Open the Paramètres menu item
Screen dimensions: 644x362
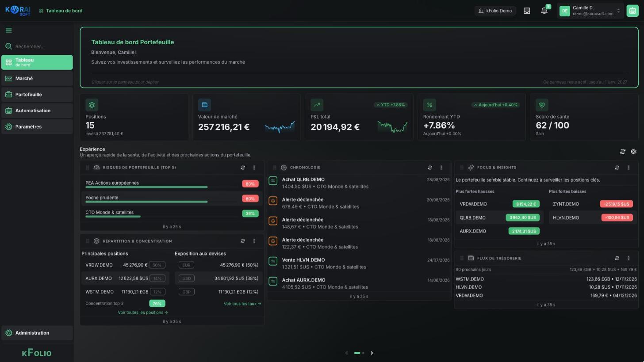point(37,127)
